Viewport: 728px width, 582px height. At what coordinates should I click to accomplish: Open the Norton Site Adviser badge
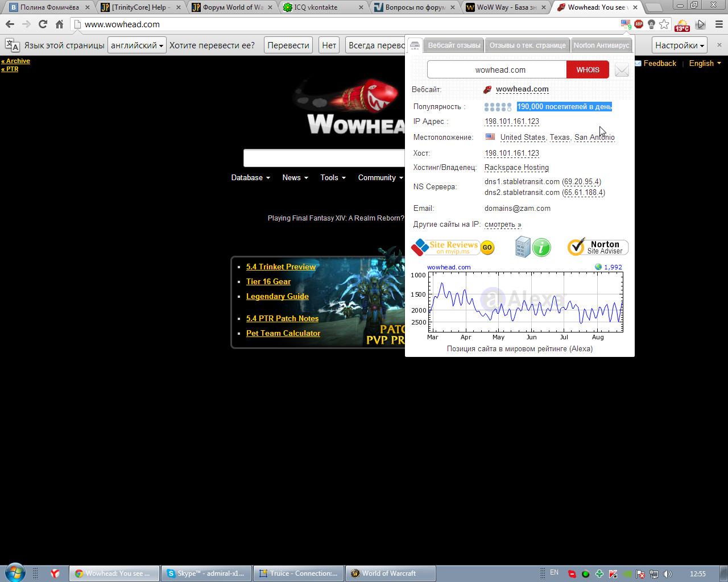click(598, 247)
